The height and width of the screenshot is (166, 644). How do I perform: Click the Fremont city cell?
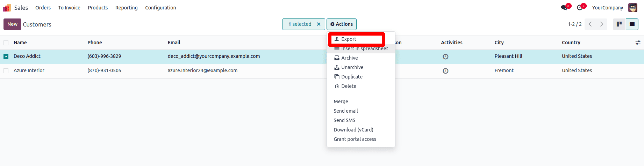click(x=504, y=70)
